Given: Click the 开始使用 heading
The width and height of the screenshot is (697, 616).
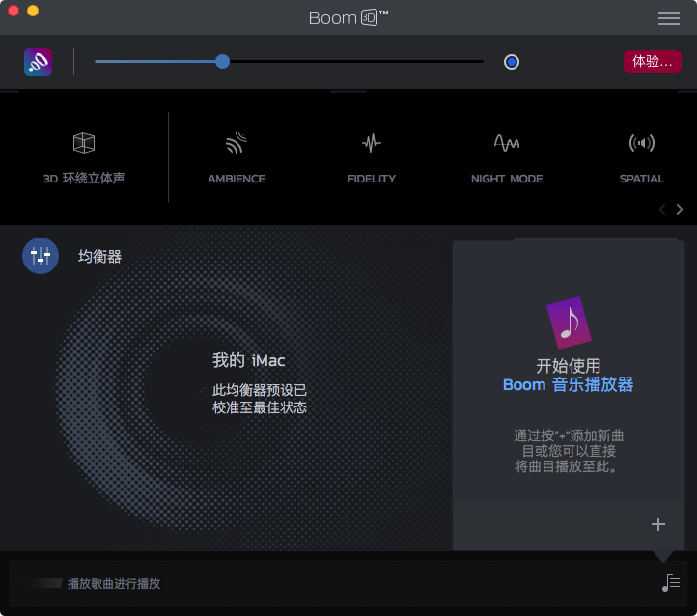Looking at the screenshot, I should tap(568, 366).
